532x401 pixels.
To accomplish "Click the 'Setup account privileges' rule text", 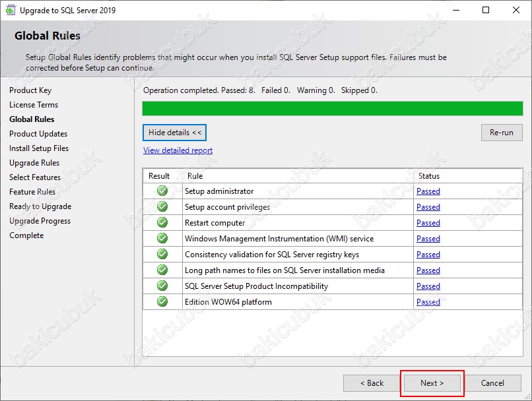I will (227, 207).
